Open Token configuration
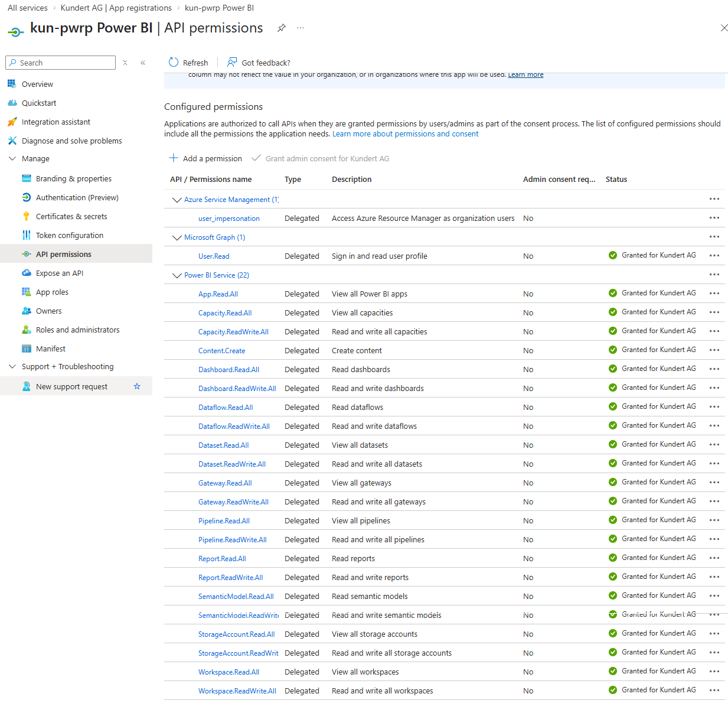Screen dimensions: 728x710 click(x=69, y=235)
